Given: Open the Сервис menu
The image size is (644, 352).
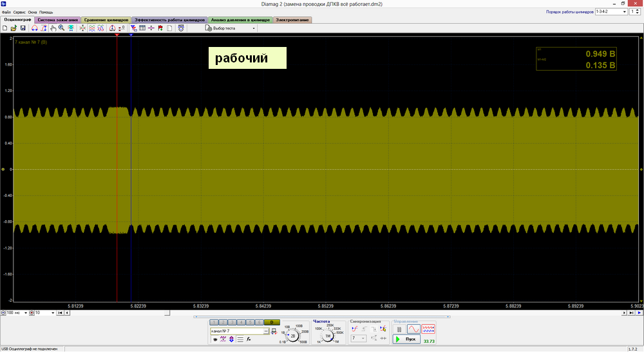Looking at the screenshot, I should 19,12.
